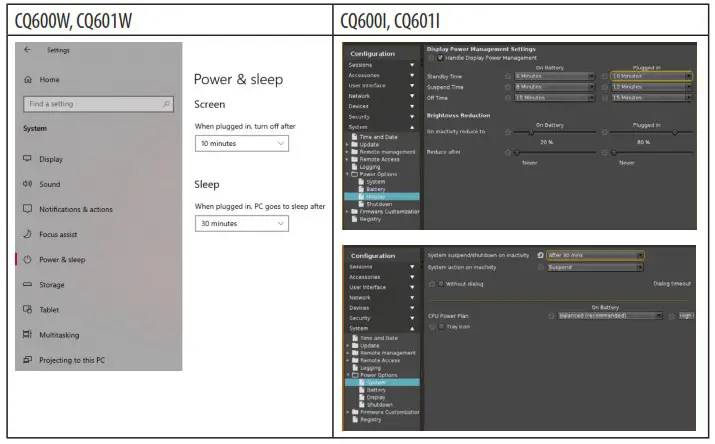Click the On Battery brightness slider handle at 20%
The width and height of the screenshot is (715, 444).
(531, 132)
